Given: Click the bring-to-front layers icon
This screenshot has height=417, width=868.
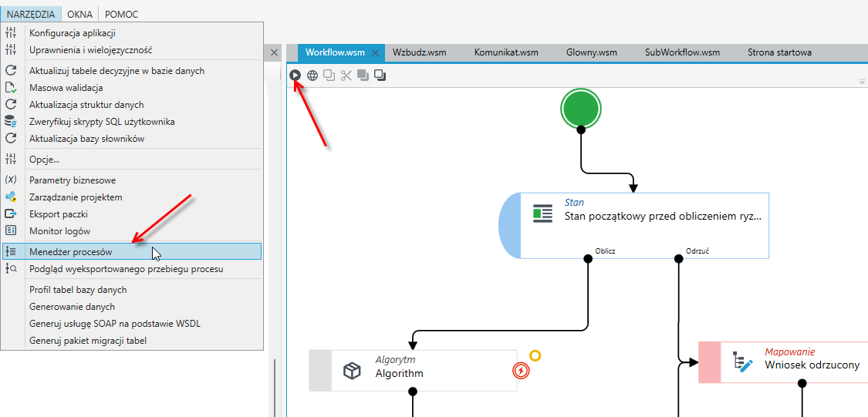Looking at the screenshot, I should pyautogui.click(x=363, y=76).
